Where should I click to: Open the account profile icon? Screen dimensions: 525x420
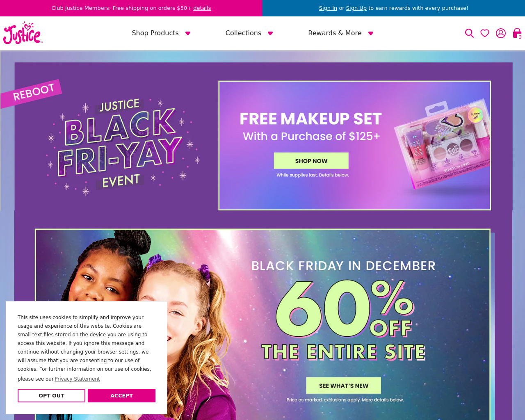pyautogui.click(x=501, y=33)
